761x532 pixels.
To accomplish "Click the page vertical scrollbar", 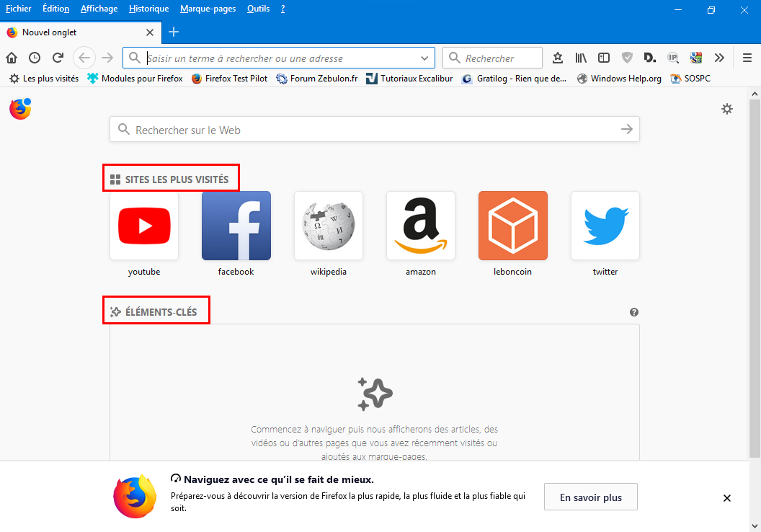I will 755,279.
